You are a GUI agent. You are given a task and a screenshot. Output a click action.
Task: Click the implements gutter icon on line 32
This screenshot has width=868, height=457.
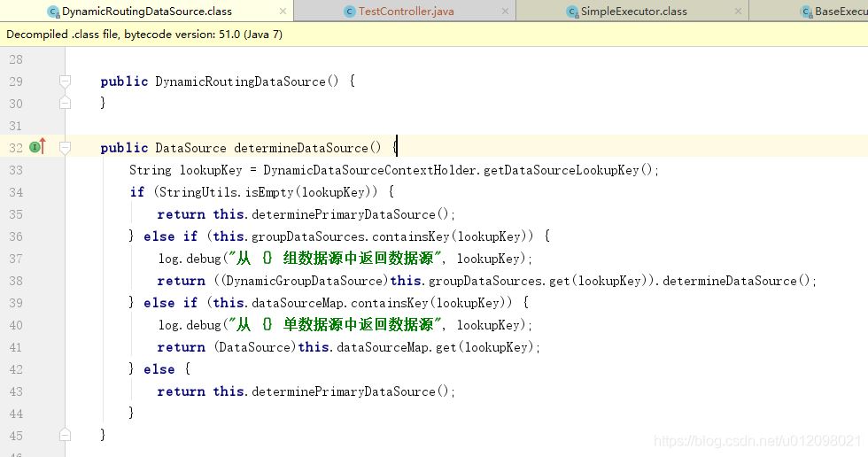coord(36,147)
